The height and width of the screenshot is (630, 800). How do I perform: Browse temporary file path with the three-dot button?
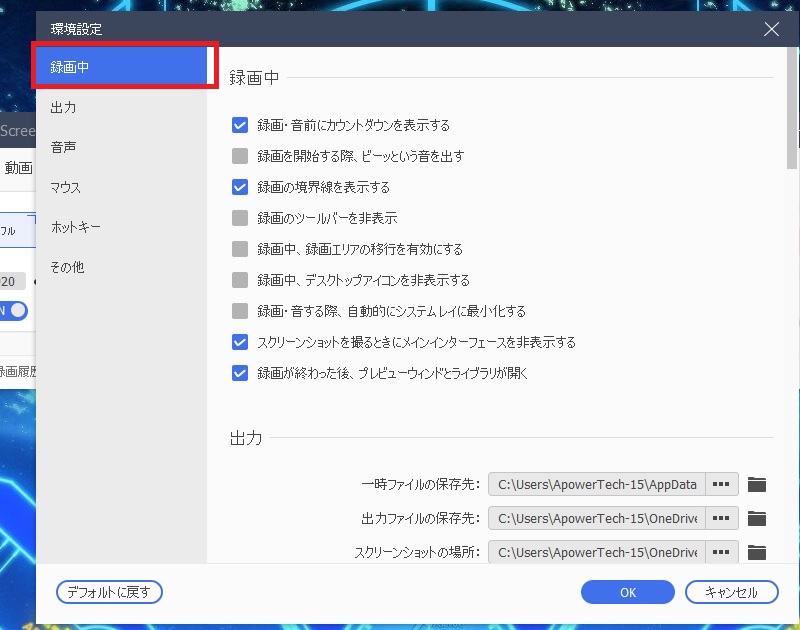point(721,484)
